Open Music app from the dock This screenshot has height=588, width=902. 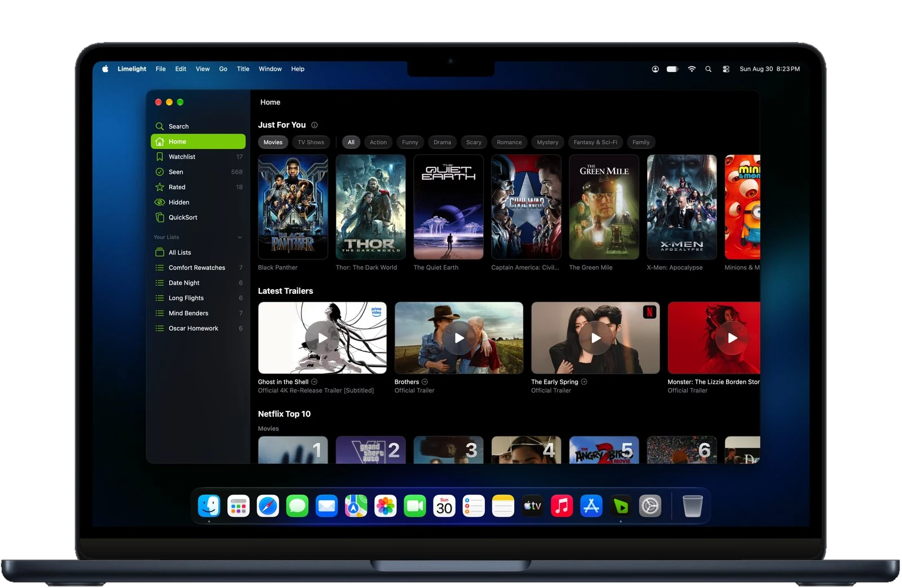(561, 506)
